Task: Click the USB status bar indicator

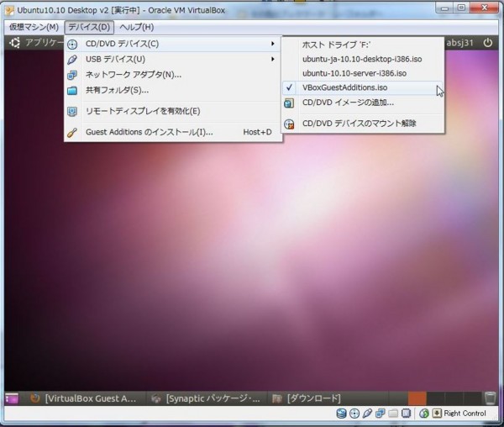Action: click(x=367, y=414)
